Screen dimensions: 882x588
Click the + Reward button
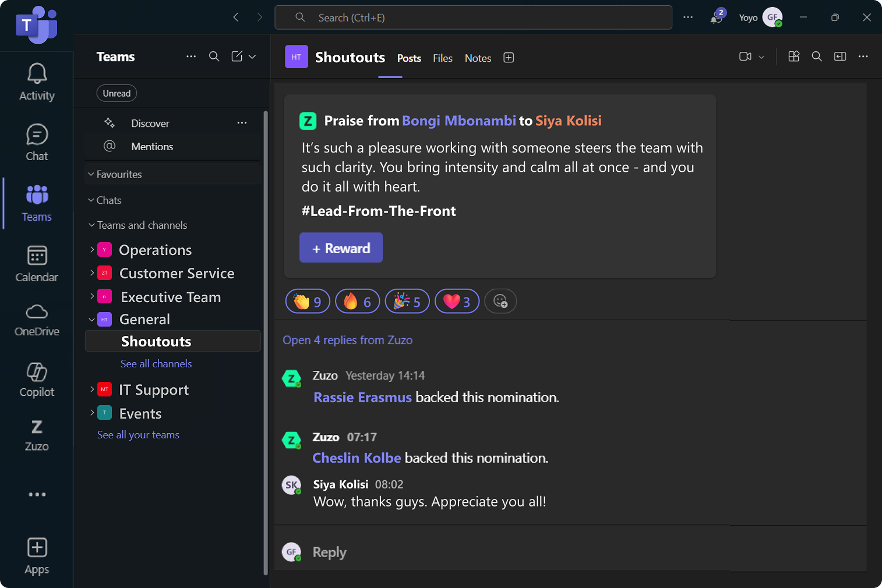pyautogui.click(x=341, y=248)
